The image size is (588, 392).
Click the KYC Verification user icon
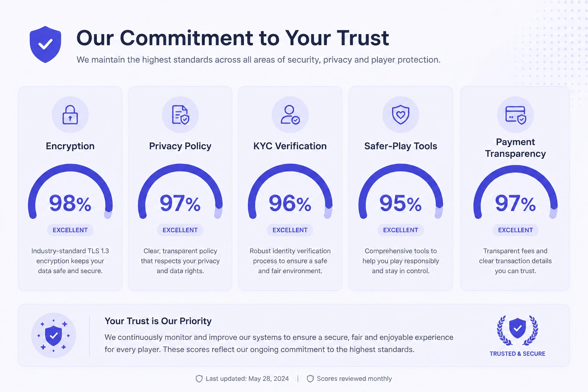tap(290, 115)
